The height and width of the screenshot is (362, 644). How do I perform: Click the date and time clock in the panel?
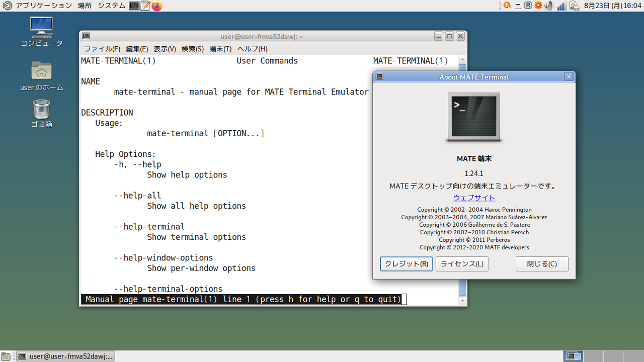coord(612,6)
